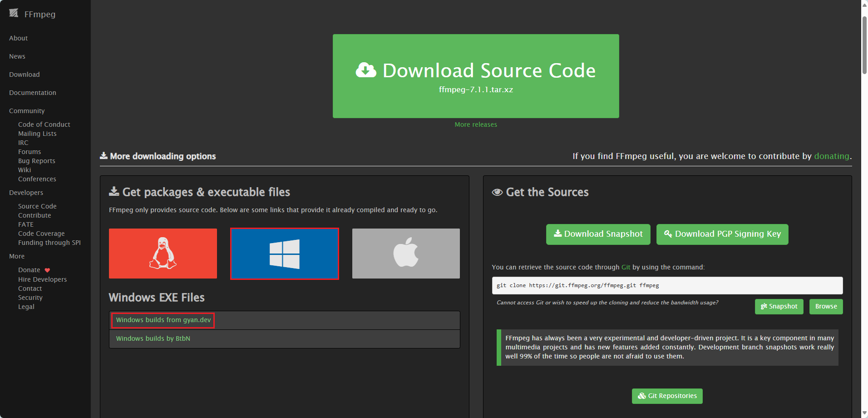Open Bug Reports in Community section
The height and width of the screenshot is (418, 868).
(x=37, y=161)
